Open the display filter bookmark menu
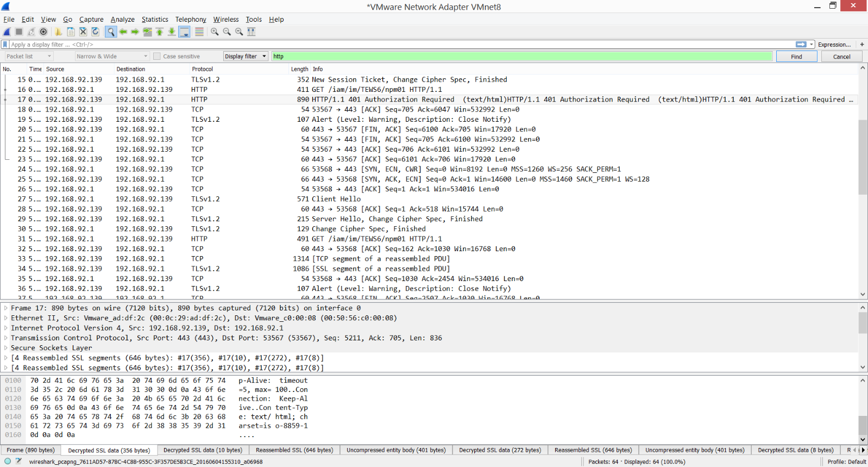 5,45
